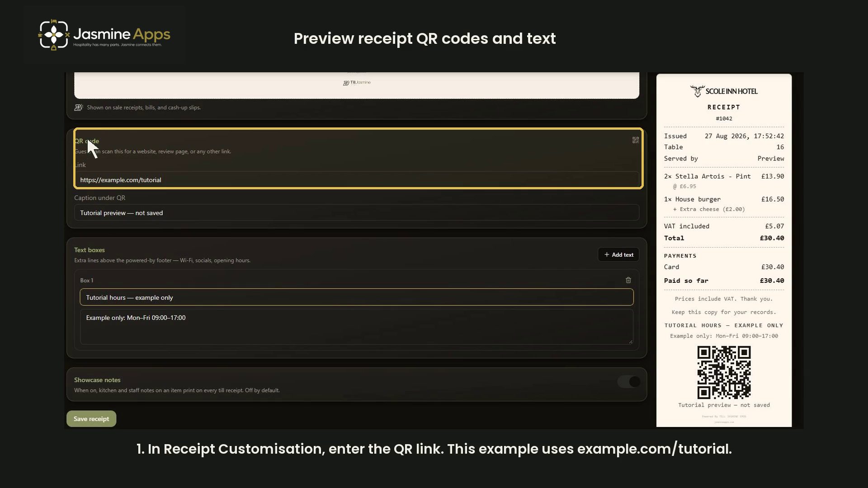Click the 'Paid so far' row
This screenshot has height=488, width=868.
[x=724, y=281]
